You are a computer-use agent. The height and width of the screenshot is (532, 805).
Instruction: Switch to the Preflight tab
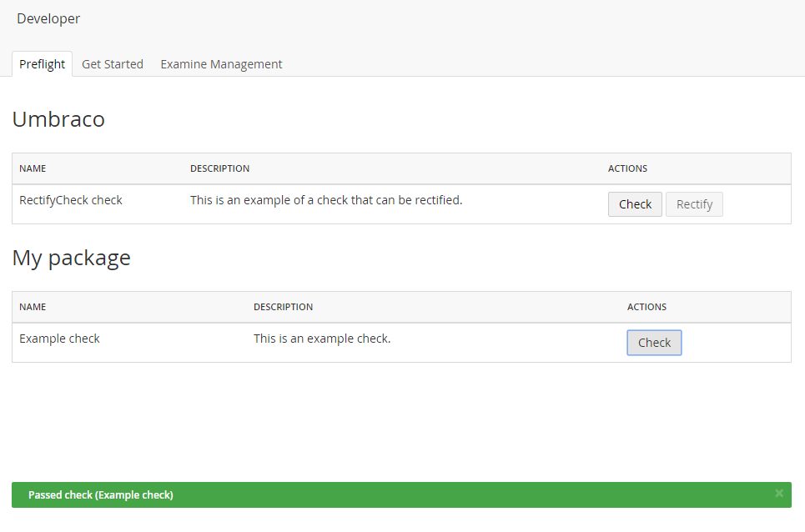coord(42,64)
